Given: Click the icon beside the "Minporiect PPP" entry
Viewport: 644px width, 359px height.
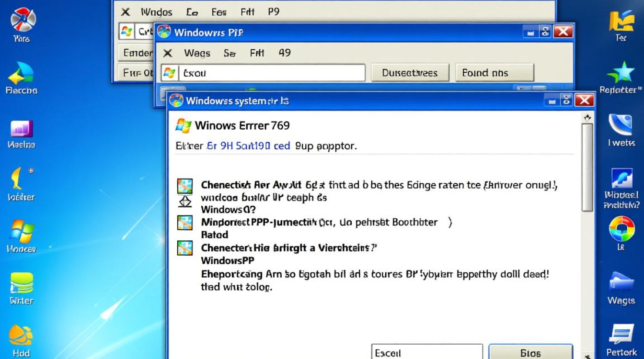Looking at the screenshot, I should pyautogui.click(x=184, y=222).
